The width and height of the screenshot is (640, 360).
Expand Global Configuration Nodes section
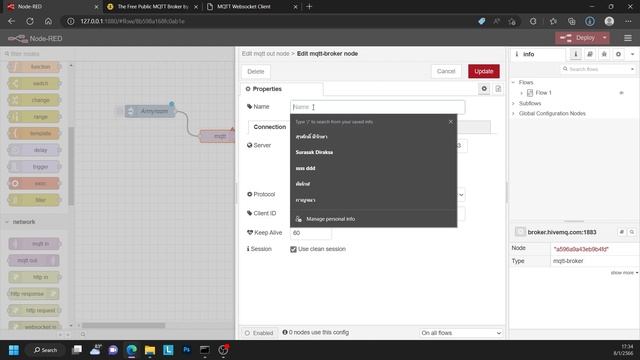tap(513, 113)
